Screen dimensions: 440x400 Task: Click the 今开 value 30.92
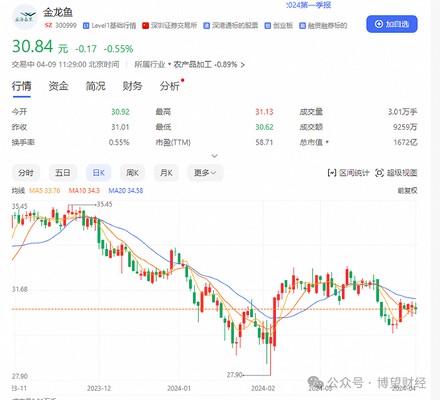(x=120, y=112)
